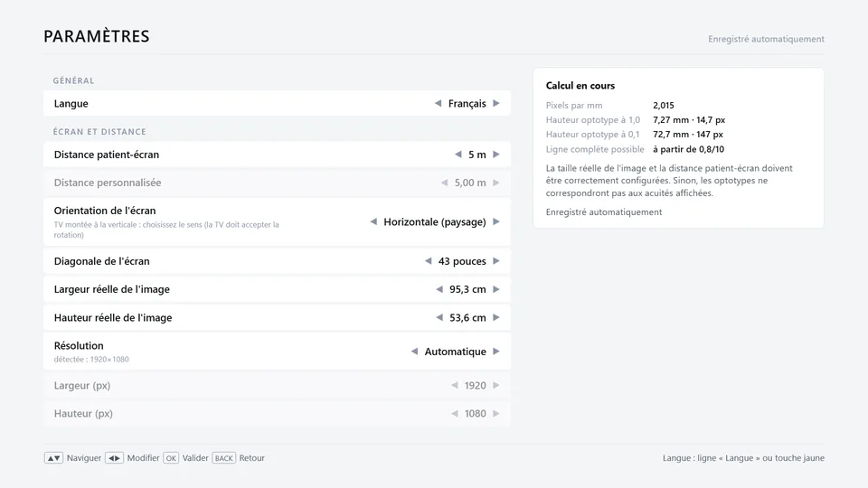Viewport: 868px width, 488px height.
Task: Click the Distance patient-écran label
Action: click(x=107, y=155)
